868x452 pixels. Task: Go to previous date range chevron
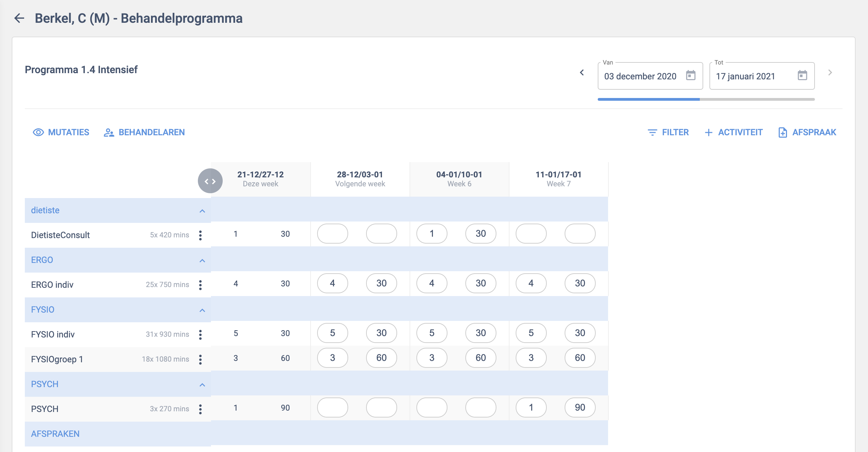(582, 72)
